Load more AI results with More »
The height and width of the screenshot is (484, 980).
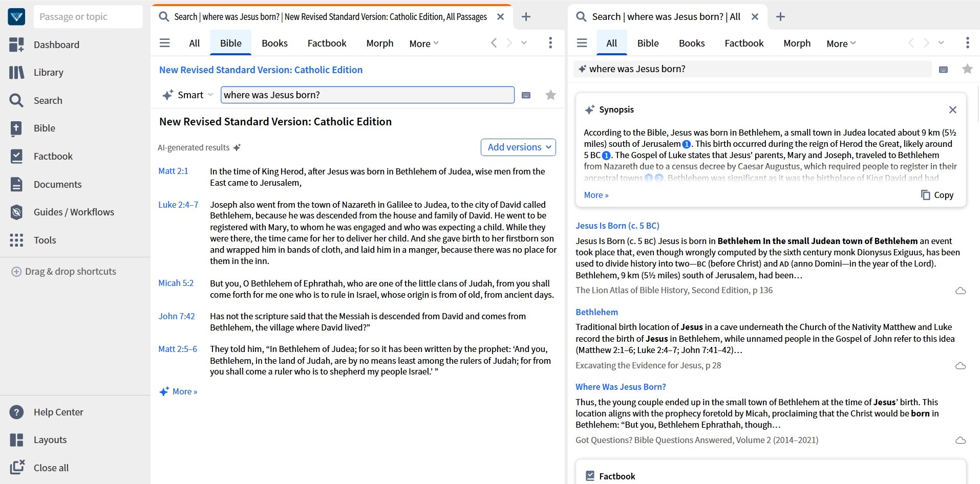tap(179, 391)
